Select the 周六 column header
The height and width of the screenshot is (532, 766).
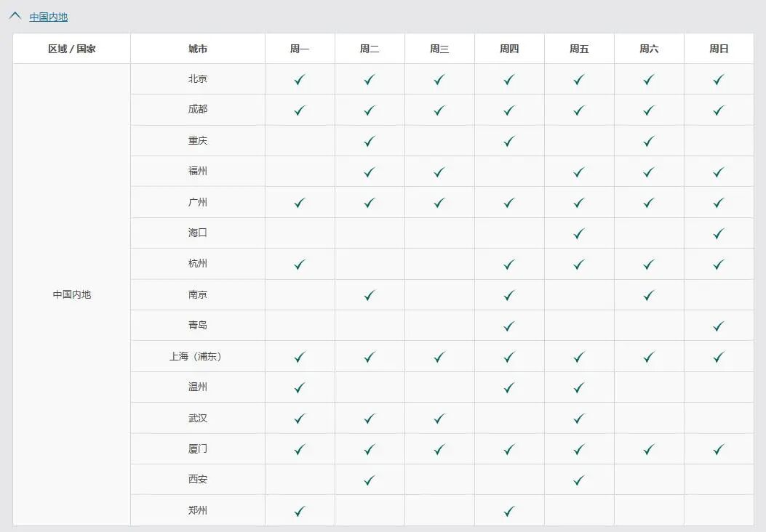[x=649, y=49]
